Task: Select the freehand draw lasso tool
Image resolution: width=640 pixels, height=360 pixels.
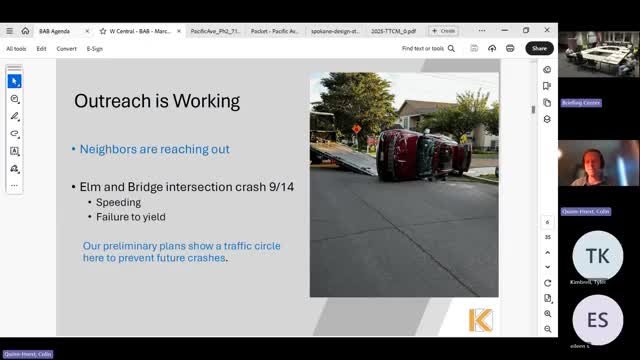Action: [15, 134]
